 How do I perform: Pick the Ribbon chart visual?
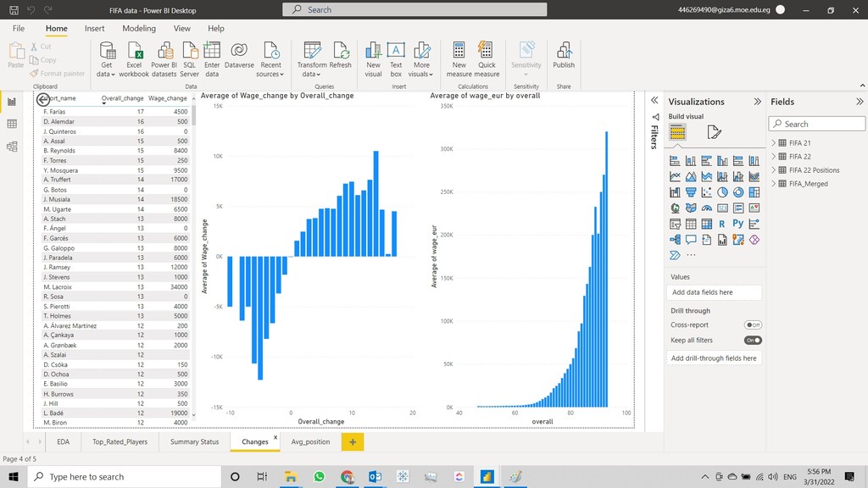[x=754, y=176]
